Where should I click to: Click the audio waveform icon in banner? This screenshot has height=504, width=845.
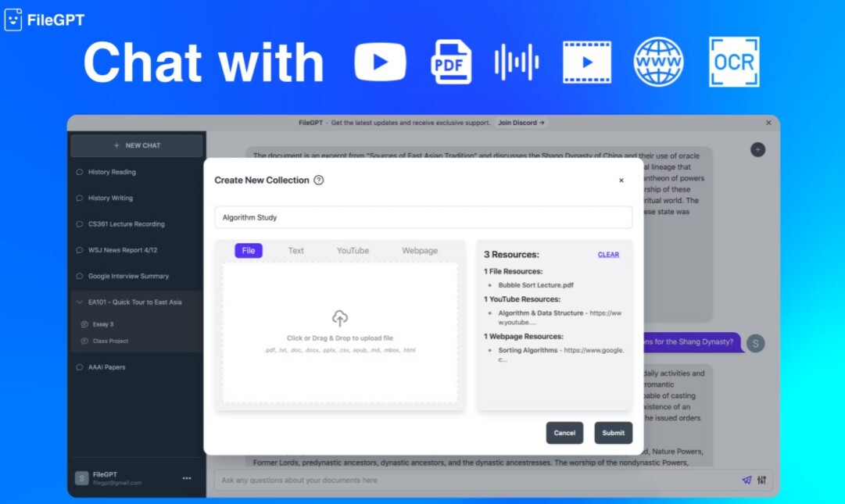[516, 62]
